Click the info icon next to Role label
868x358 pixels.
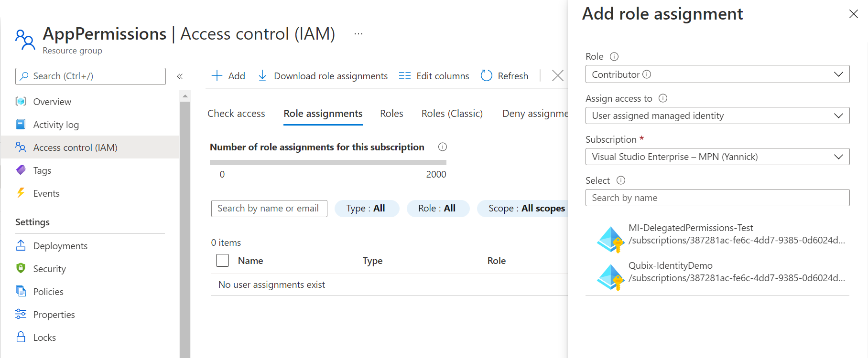tap(614, 56)
